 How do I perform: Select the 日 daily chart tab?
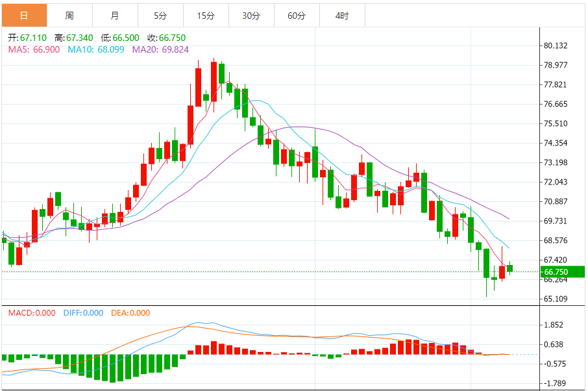[25, 16]
